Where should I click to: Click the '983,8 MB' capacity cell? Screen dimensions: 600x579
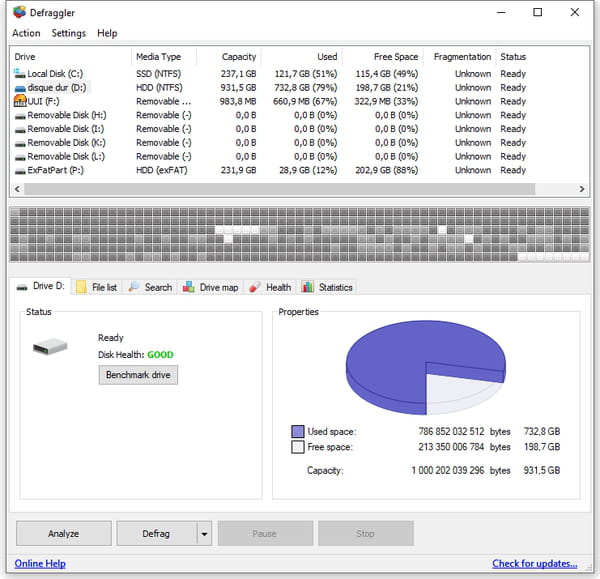(238, 101)
